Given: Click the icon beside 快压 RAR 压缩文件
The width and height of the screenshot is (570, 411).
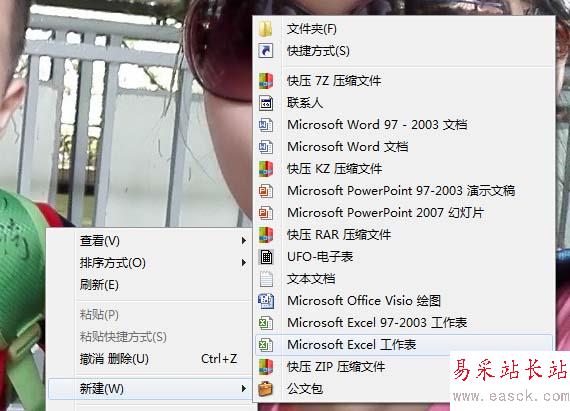Looking at the screenshot, I should 266,235.
